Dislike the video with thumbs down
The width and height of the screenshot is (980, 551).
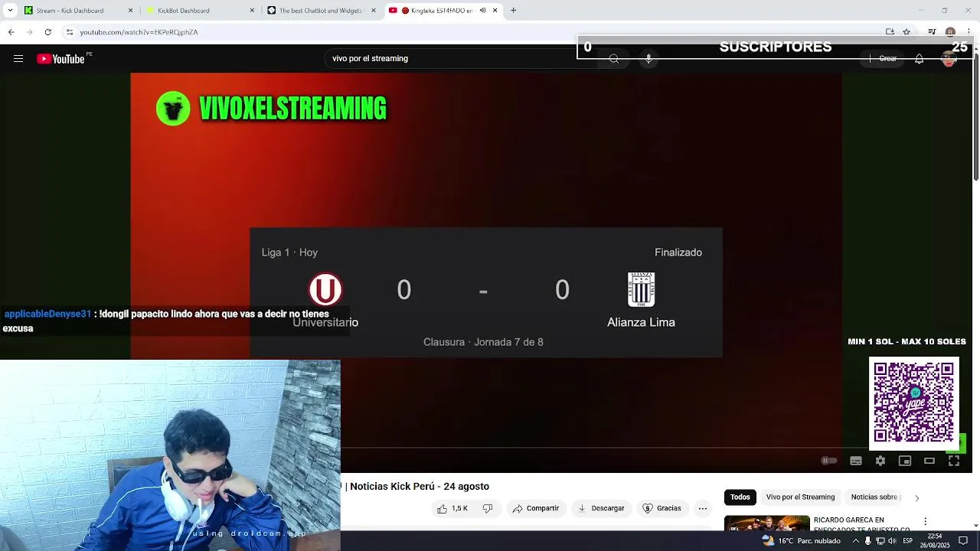(x=488, y=508)
